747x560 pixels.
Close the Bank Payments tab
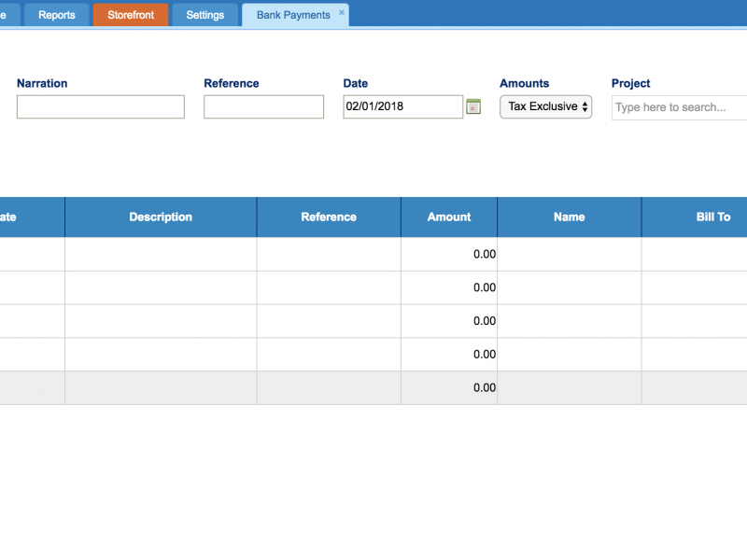(342, 12)
